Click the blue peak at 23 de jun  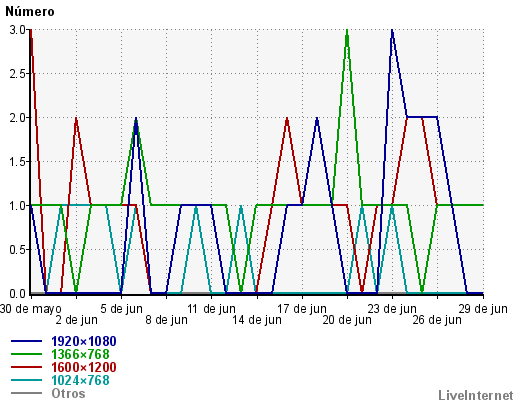392,31
